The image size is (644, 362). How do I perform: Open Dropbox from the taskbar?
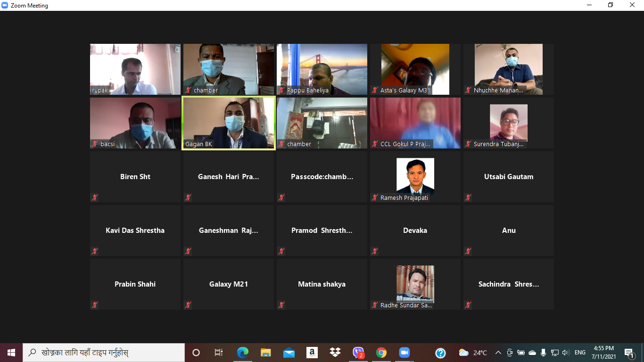click(x=335, y=353)
